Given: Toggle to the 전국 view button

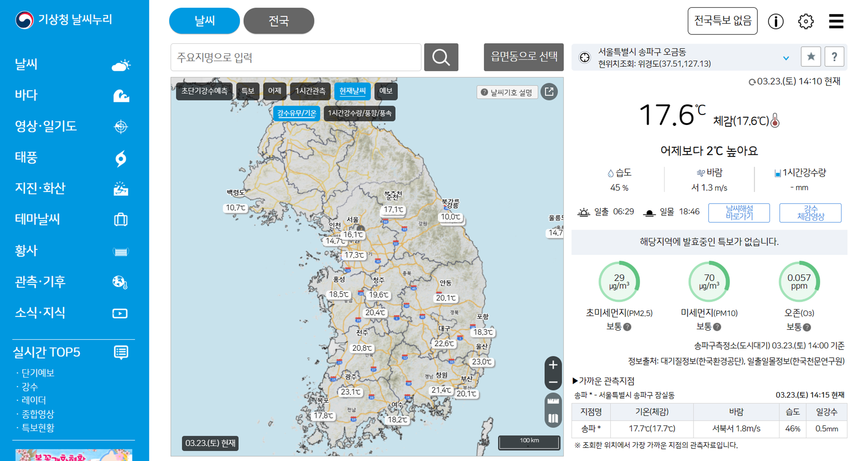Looking at the screenshot, I should pos(279,20).
